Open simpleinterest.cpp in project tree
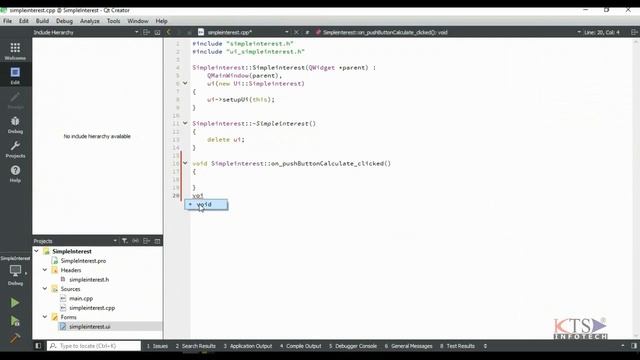Viewport: 640px width, 360px height. [x=92, y=308]
